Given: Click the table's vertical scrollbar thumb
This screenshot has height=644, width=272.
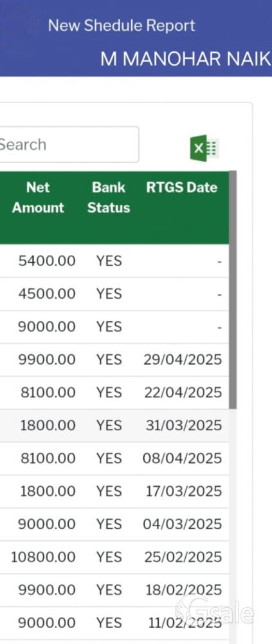Looking at the screenshot, I should coord(233,290).
